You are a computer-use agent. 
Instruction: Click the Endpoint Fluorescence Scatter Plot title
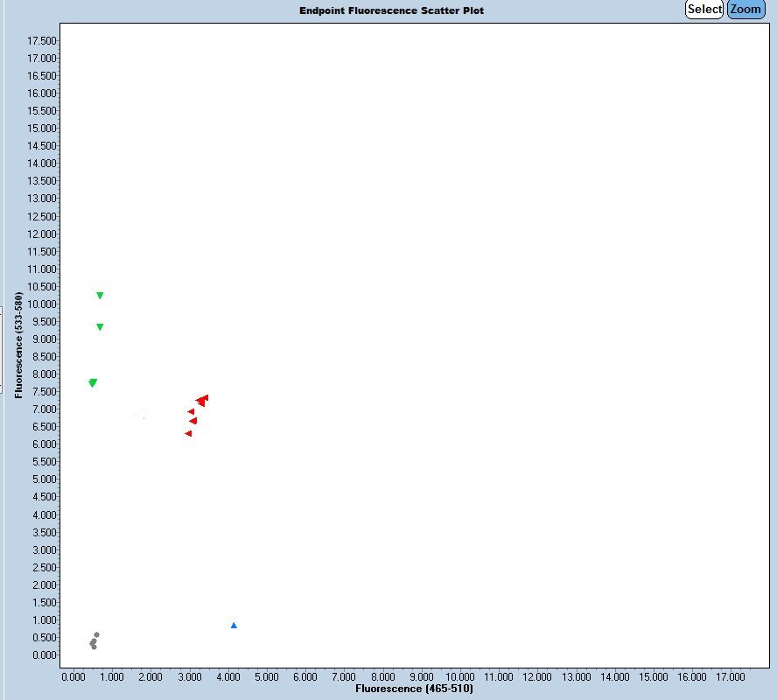(x=391, y=10)
